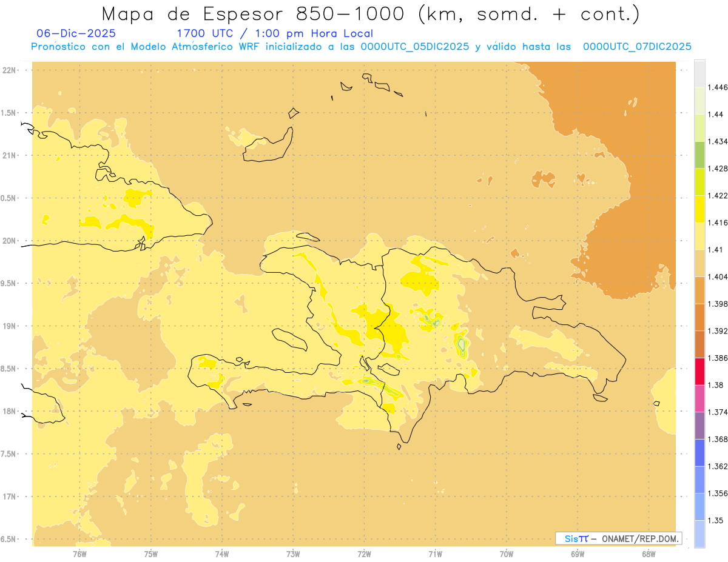Click the latitude label 17N

coord(8,497)
